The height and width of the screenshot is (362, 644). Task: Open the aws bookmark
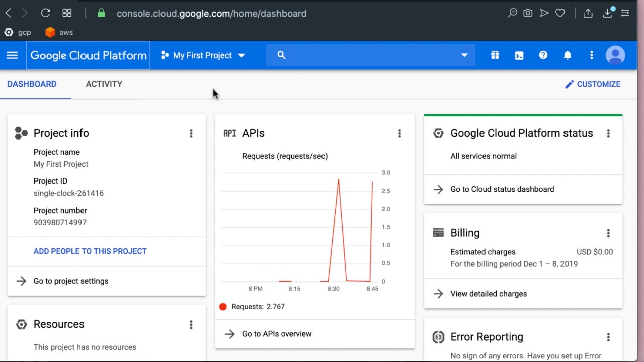point(59,32)
